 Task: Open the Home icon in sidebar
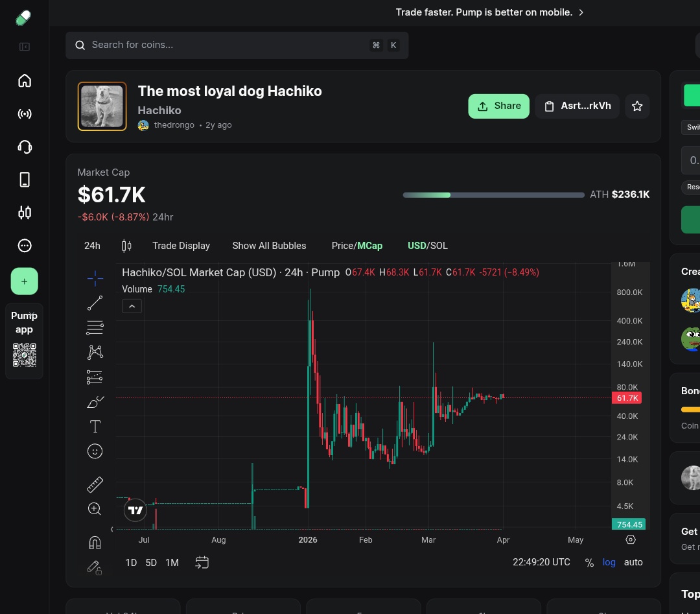[25, 81]
